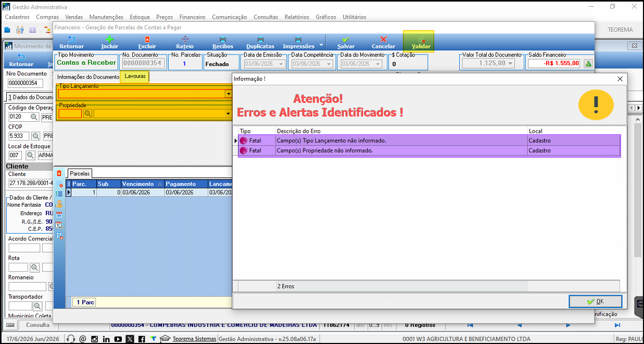Image resolution: width=644 pixels, height=344 pixels.
Task: Click the highlighted Validar button
Action: point(419,42)
